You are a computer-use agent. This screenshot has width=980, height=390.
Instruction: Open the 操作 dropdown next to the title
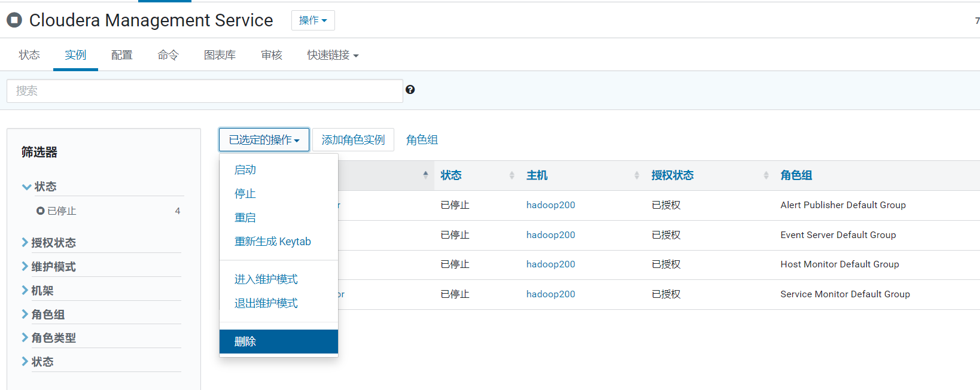pyautogui.click(x=313, y=20)
